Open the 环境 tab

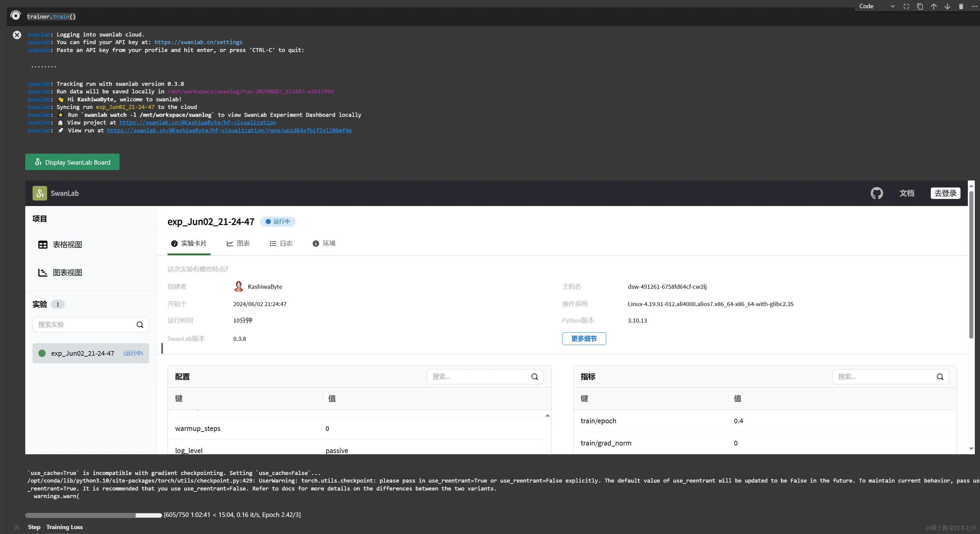click(x=324, y=243)
